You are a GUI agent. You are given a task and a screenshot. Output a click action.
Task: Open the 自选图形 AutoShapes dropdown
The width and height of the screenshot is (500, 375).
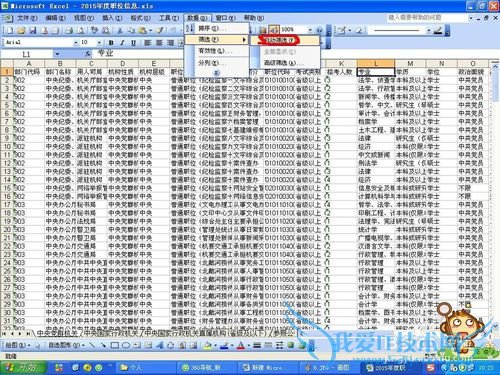(x=67, y=345)
